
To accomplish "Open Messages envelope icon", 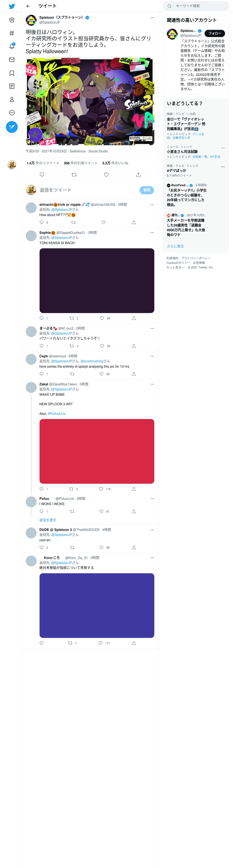I will [12, 60].
